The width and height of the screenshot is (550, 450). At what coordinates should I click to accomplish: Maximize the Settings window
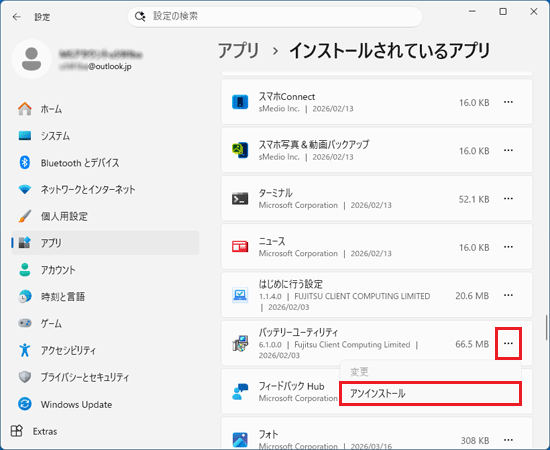point(503,12)
